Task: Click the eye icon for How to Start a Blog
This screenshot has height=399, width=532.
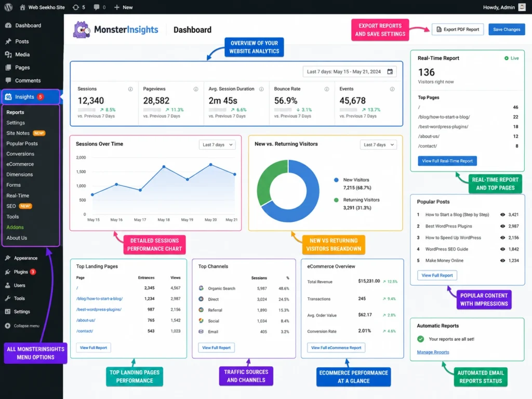Action: (502, 215)
